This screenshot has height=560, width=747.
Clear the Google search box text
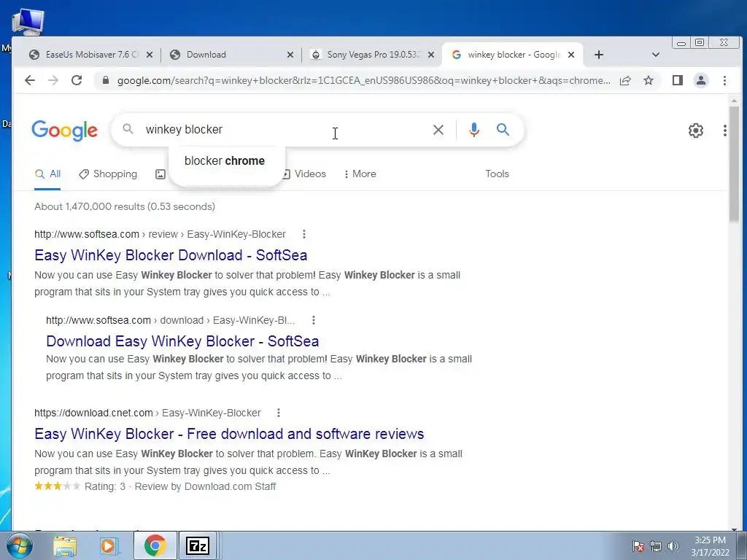tap(438, 130)
